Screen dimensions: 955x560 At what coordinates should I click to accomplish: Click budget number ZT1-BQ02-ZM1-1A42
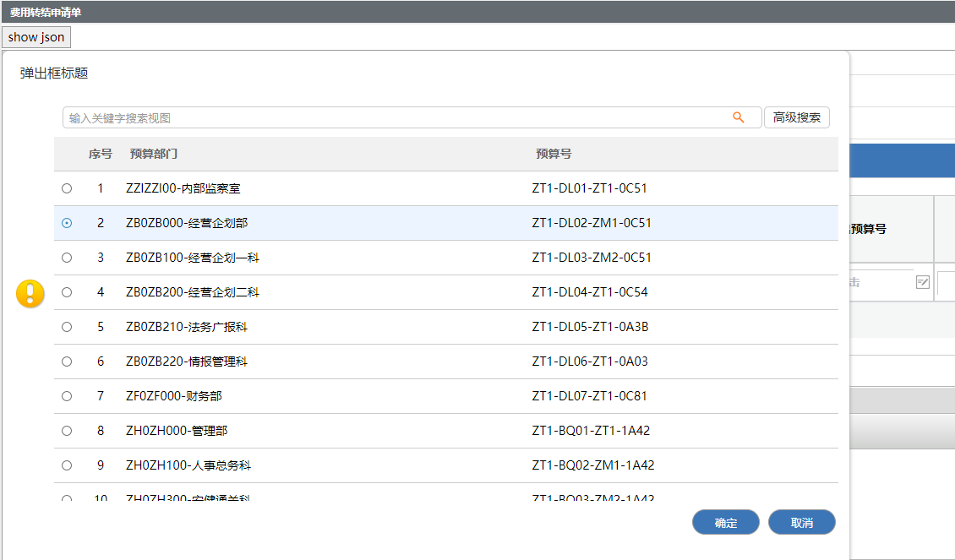[x=593, y=465]
